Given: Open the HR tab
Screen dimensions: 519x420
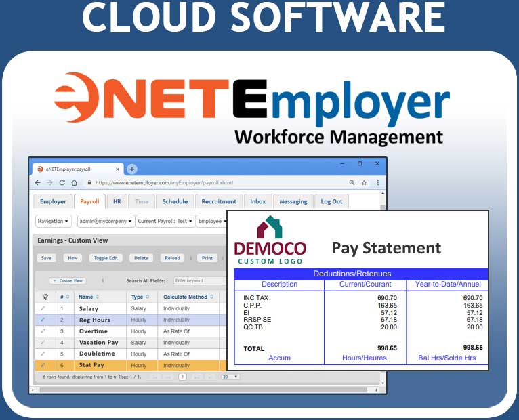Looking at the screenshot, I should (x=117, y=201).
